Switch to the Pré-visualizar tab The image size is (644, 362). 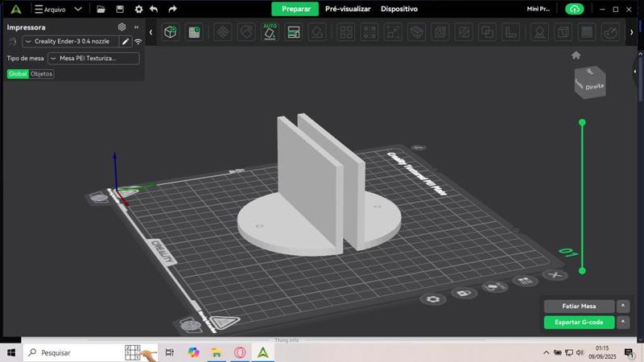tap(348, 9)
